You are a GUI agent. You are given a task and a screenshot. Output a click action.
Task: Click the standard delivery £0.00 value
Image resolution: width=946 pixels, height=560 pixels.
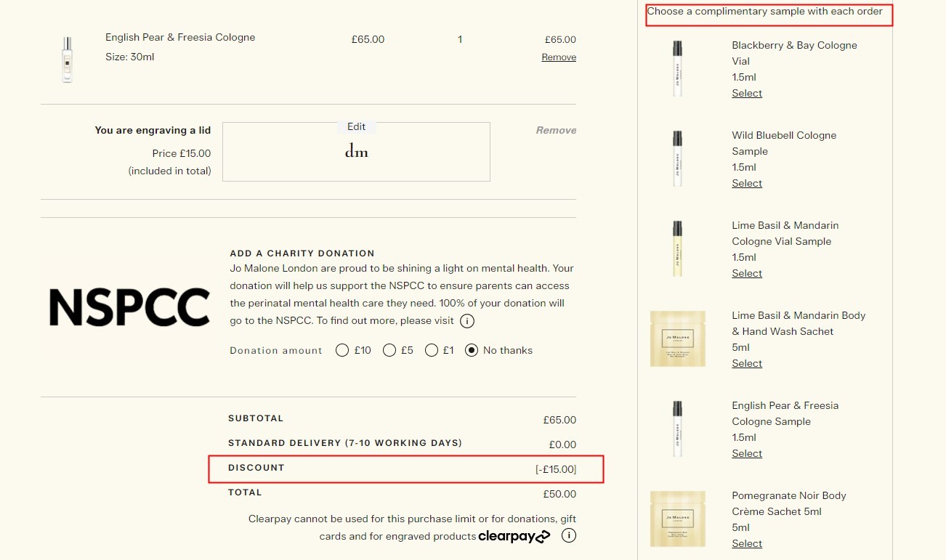pos(562,445)
